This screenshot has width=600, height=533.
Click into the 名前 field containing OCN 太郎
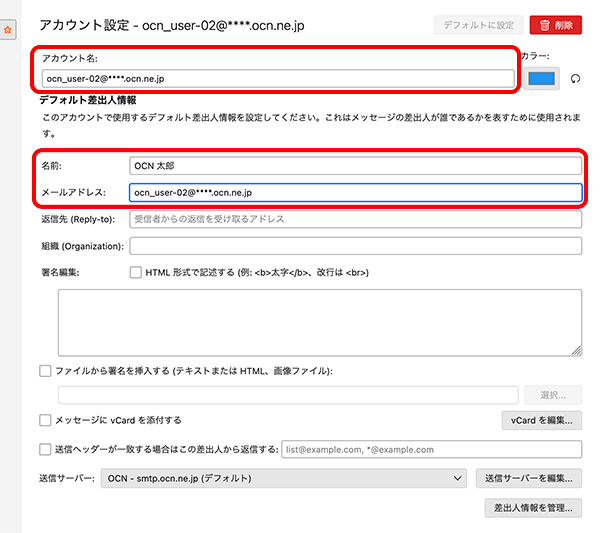click(x=355, y=166)
